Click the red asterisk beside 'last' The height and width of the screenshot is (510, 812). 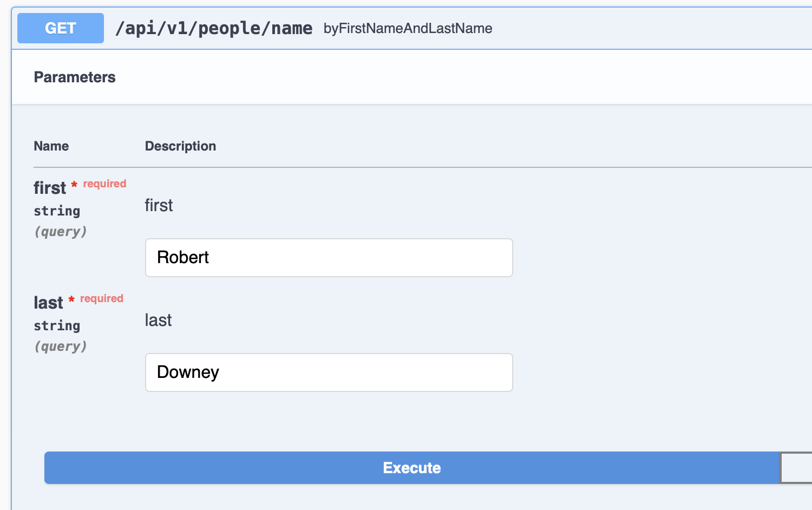tap(71, 300)
